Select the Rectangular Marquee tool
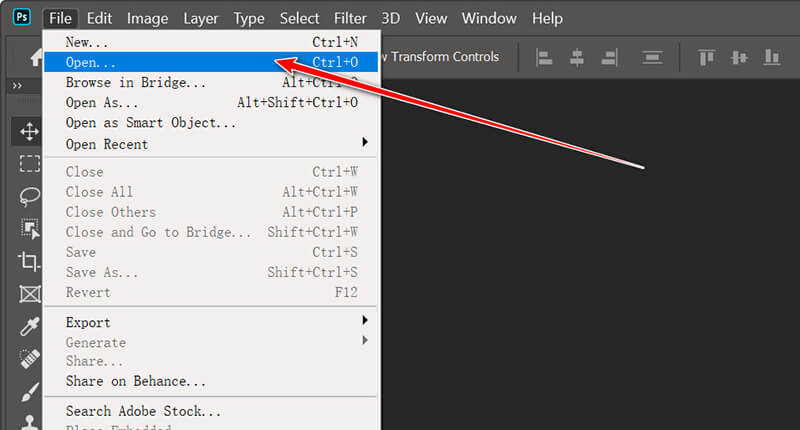The width and height of the screenshot is (800, 430). point(30,164)
